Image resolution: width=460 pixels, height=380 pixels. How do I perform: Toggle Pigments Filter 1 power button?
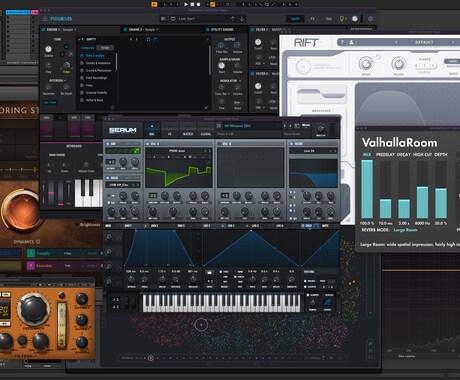point(252,30)
